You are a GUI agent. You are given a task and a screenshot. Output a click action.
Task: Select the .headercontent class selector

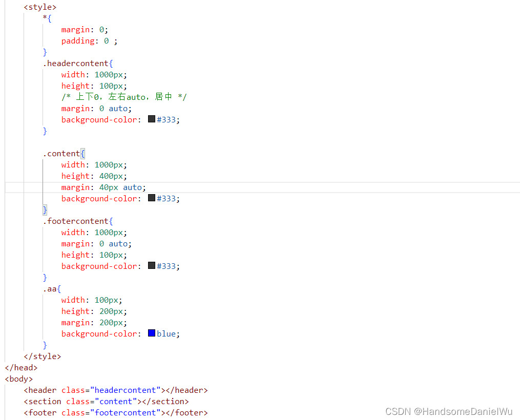75,63
